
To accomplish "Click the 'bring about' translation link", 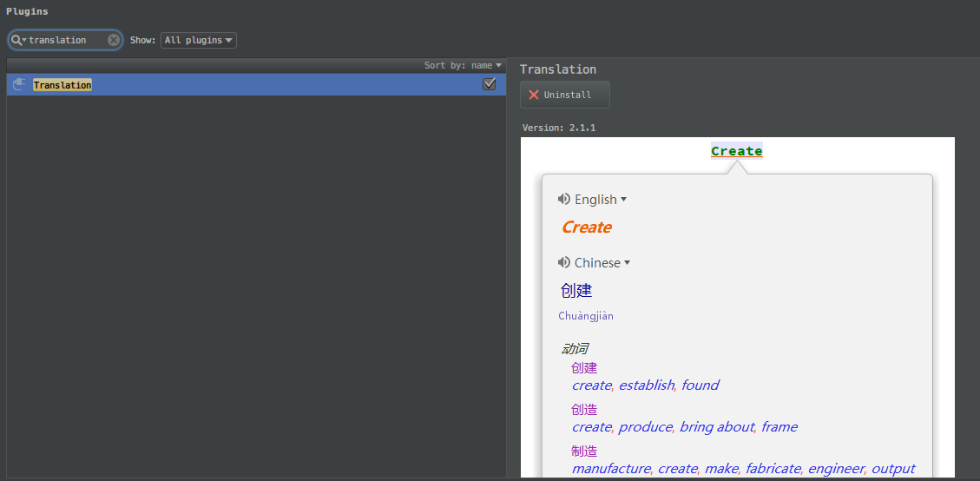I will coord(717,427).
